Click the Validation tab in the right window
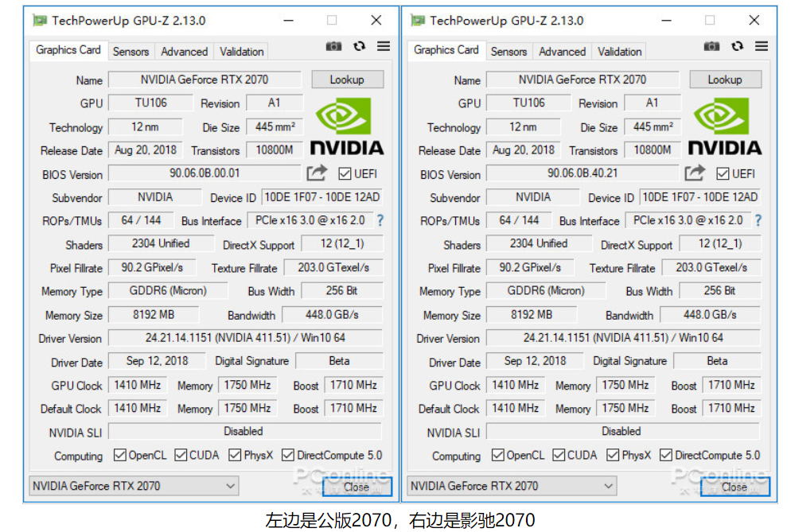Image resolution: width=791 pixels, height=532 pixels. pyautogui.click(x=619, y=51)
